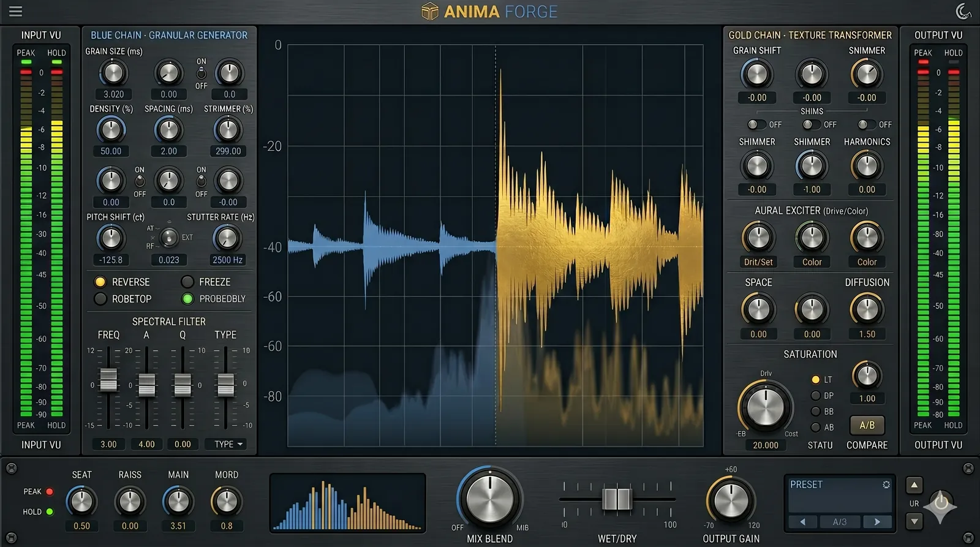The image size is (980, 547).
Task: Select the AB saturation mode
Action: pos(815,428)
